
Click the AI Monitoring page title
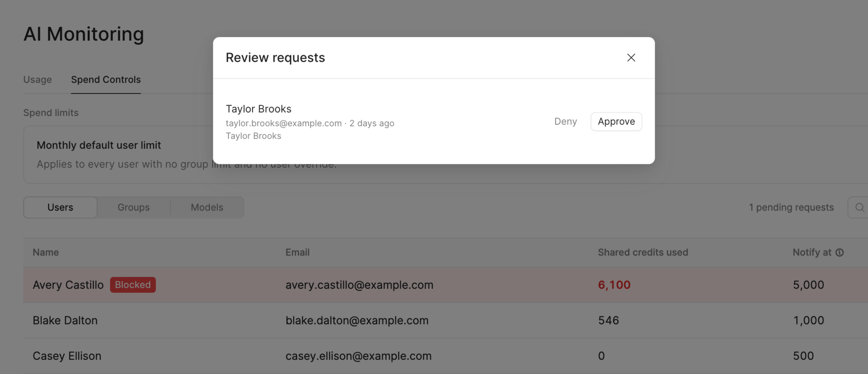pyautogui.click(x=84, y=34)
